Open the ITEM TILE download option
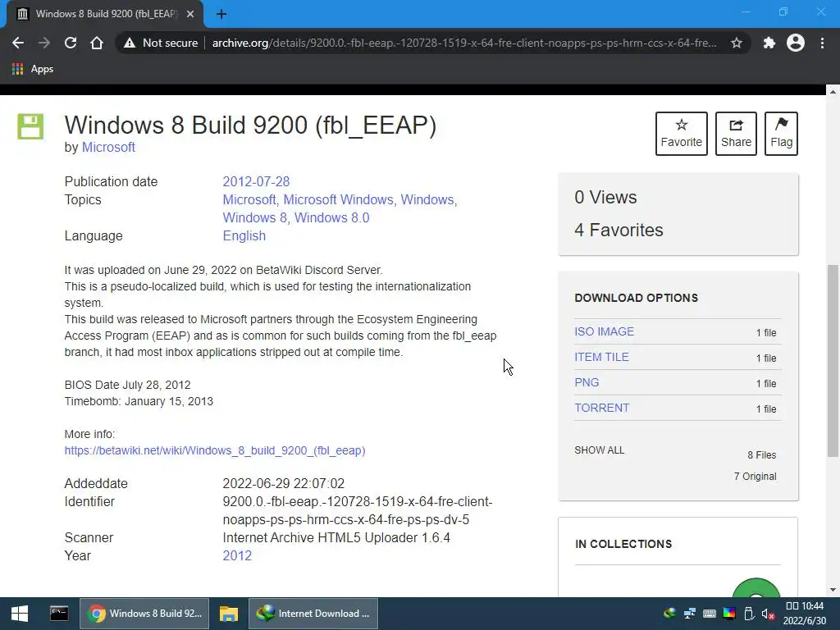 (601, 357)
